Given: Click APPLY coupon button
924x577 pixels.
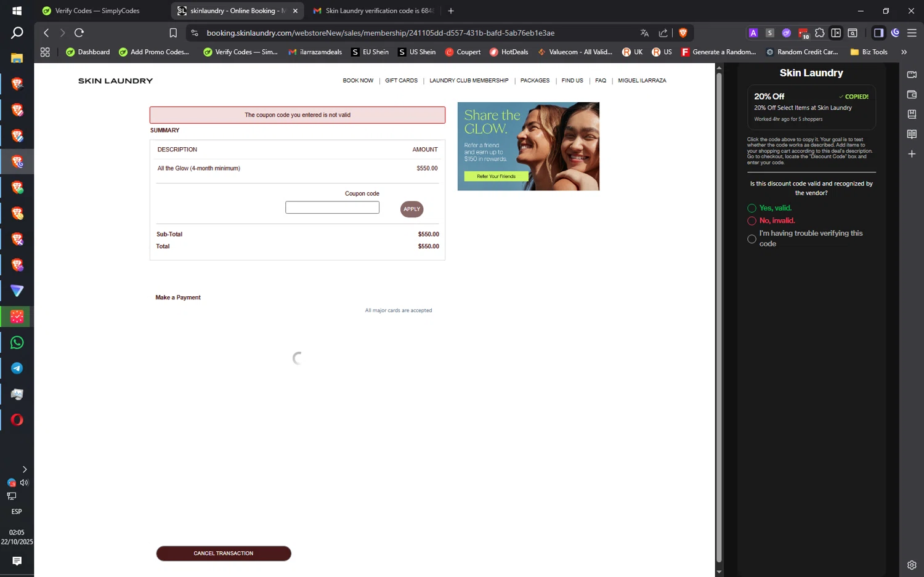Looking at the screenshot, I should point(411,209).
